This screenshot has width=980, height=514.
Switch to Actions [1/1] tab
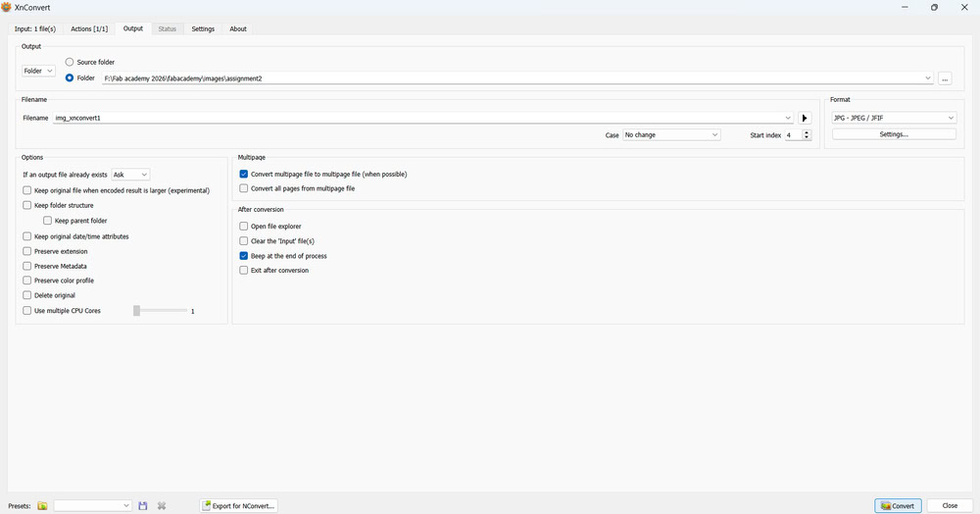click(x=89, y=28)
